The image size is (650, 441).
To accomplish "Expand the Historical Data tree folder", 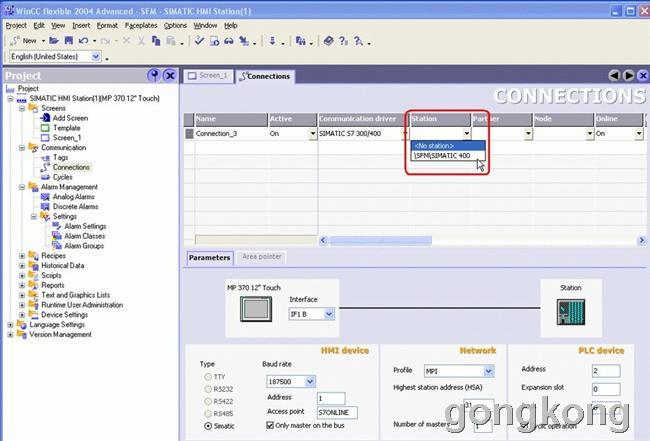I will 22,266.
